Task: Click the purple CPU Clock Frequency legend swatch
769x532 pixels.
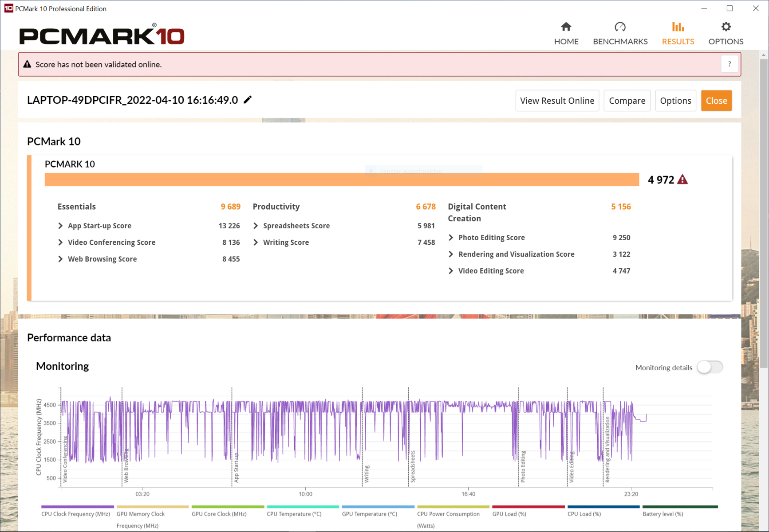Action: coord(78,506)
